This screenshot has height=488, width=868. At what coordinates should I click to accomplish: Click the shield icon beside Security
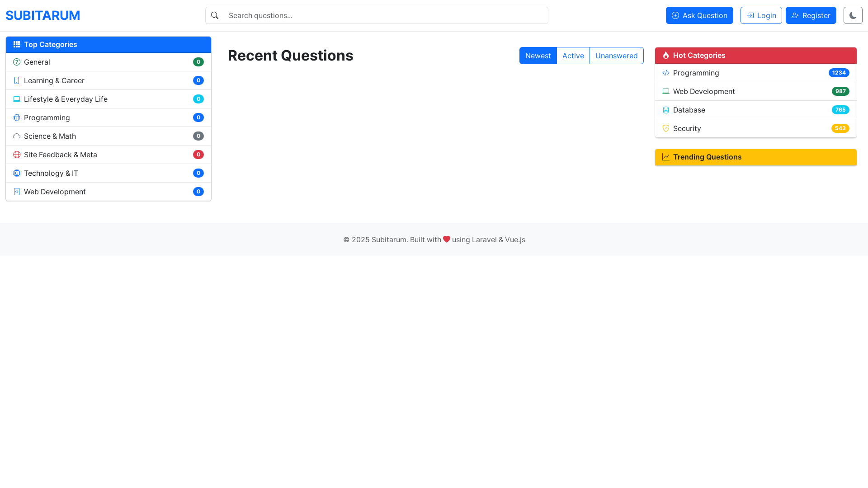(x=665, y=128)
